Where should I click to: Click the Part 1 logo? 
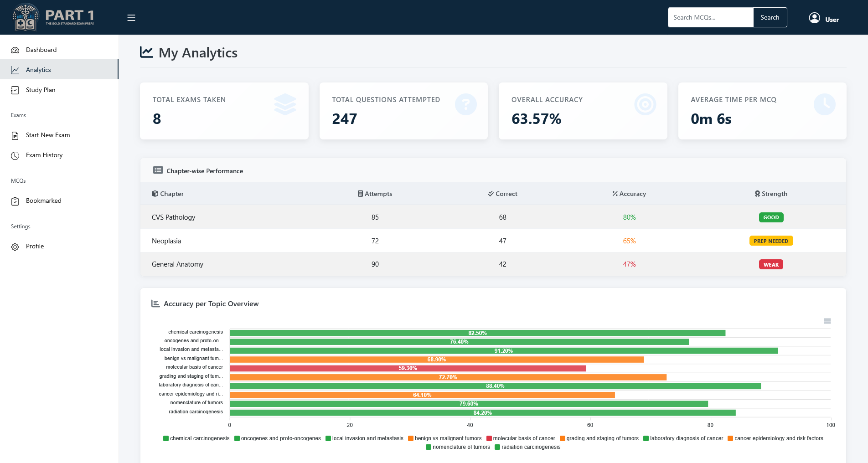tap(53, 17)
